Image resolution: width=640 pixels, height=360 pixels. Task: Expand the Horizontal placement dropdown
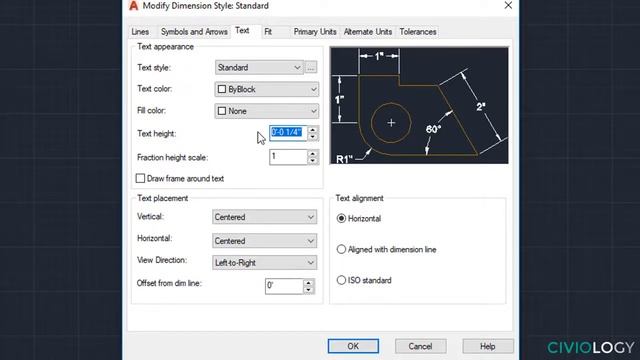coord(264,241)
